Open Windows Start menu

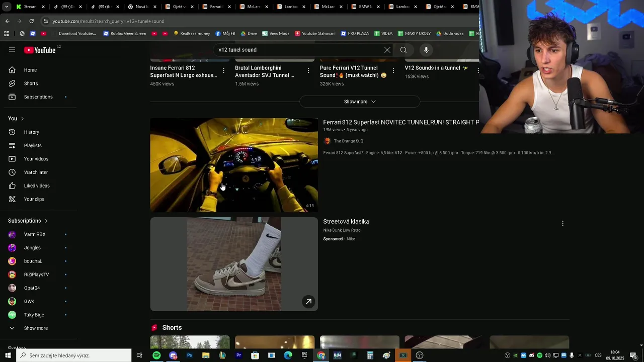click(x=8, y=355)
